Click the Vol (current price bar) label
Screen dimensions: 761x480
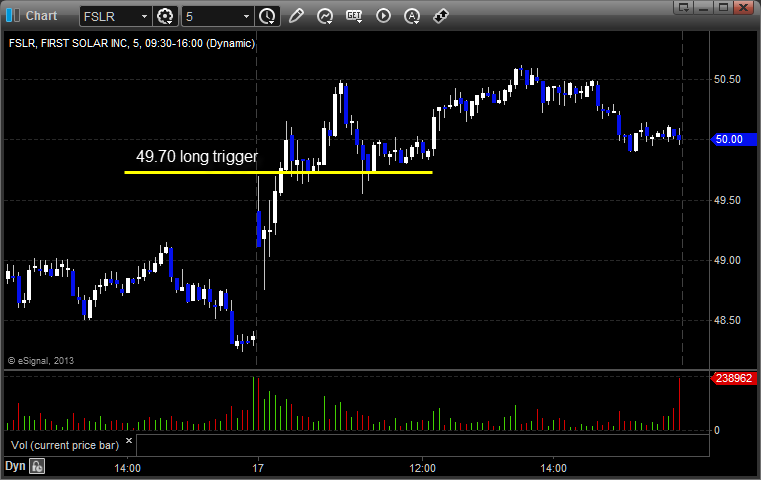click(65, 445)
